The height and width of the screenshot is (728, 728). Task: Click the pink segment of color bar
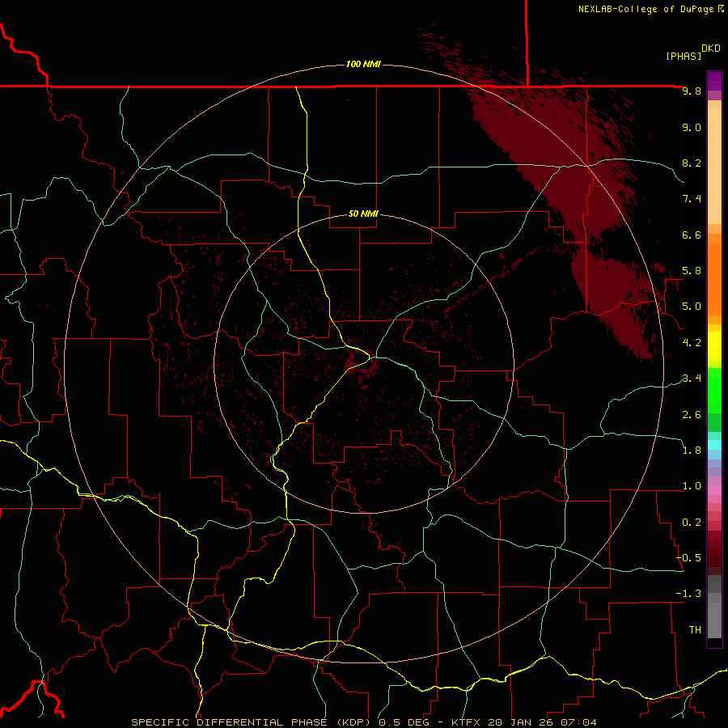coord(714,490)
